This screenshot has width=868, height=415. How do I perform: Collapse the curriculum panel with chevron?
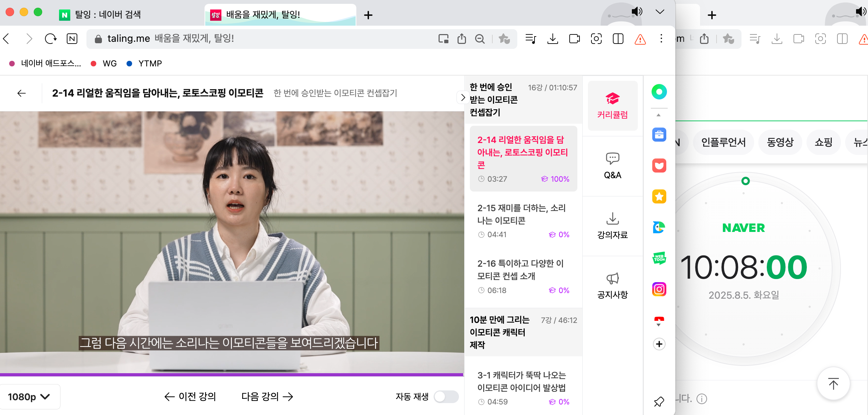tap(462, 97)
